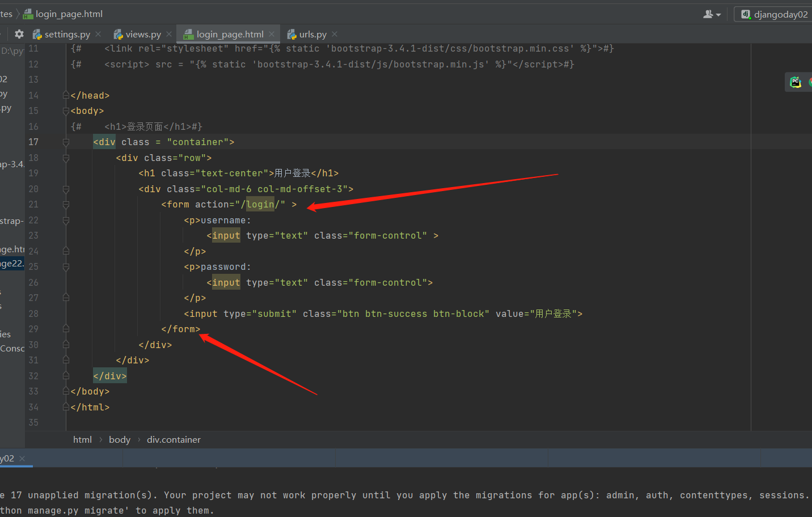Click the closing </form> tag
This screenshot has width=812, height=517.
(x=181, y=329)
